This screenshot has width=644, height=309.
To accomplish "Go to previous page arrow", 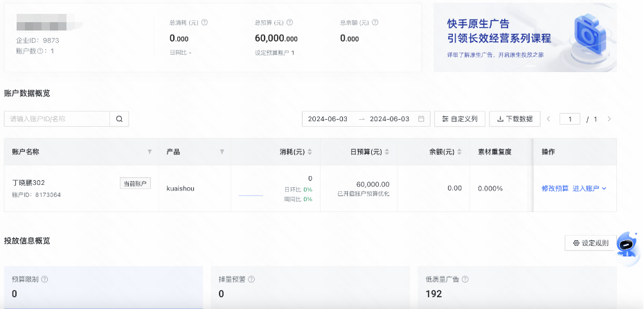I will point(548,118).
